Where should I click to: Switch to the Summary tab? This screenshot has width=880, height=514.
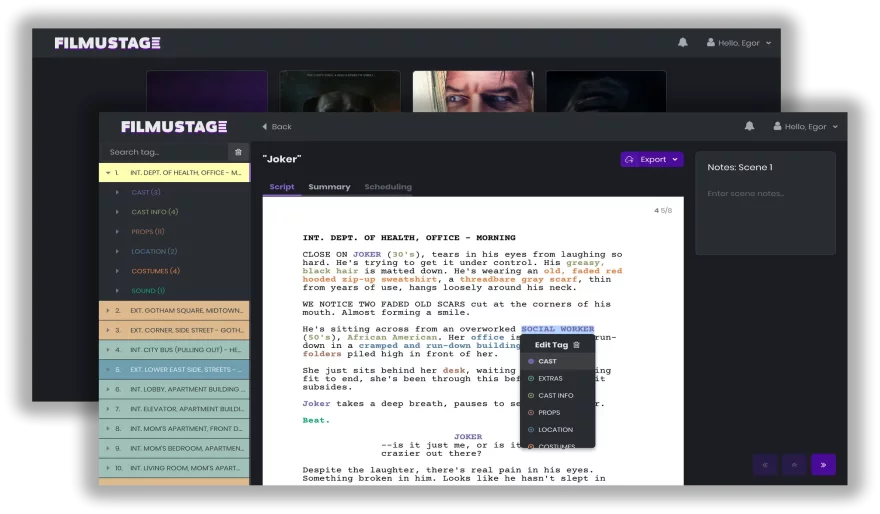(329, 187)
